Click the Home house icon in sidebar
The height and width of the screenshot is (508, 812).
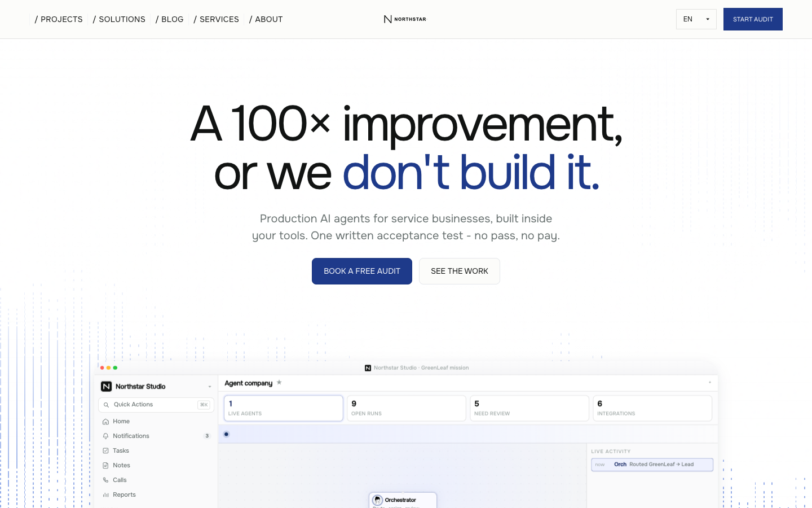(x=105, y=422)
